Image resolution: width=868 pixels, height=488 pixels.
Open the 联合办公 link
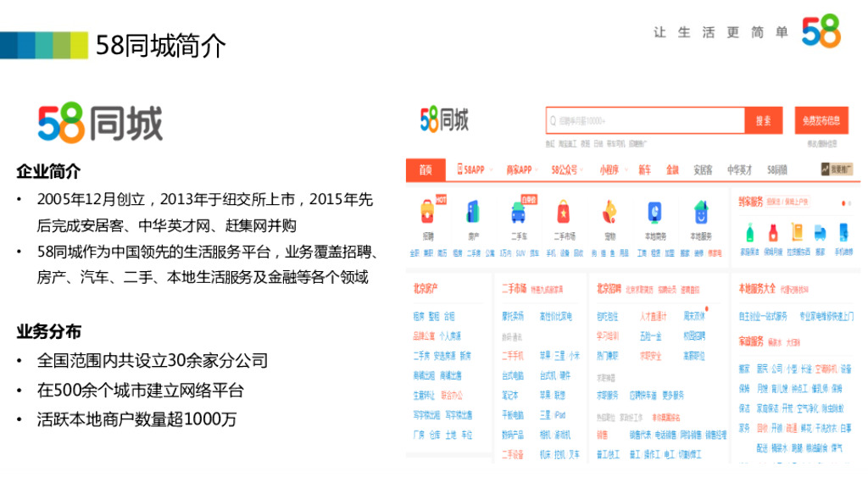click(x=452, y=395)
